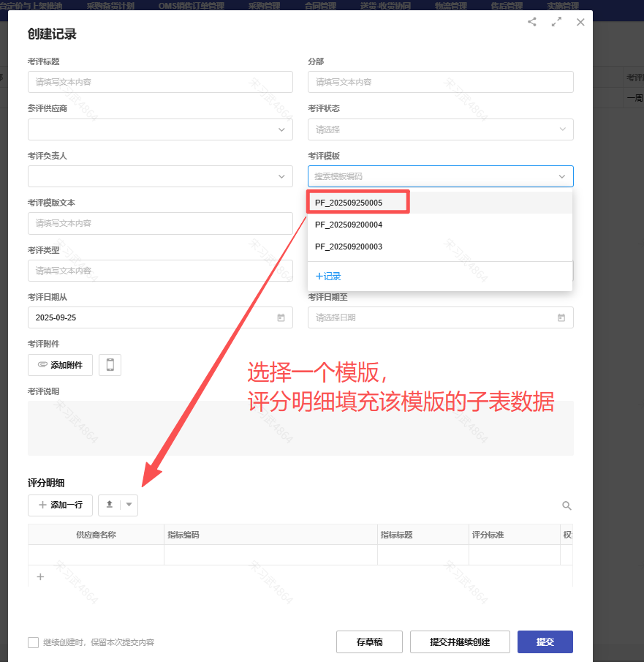Close the 创建记录 dialog
This screenshot has width=644, height=662.
[580, 22]
